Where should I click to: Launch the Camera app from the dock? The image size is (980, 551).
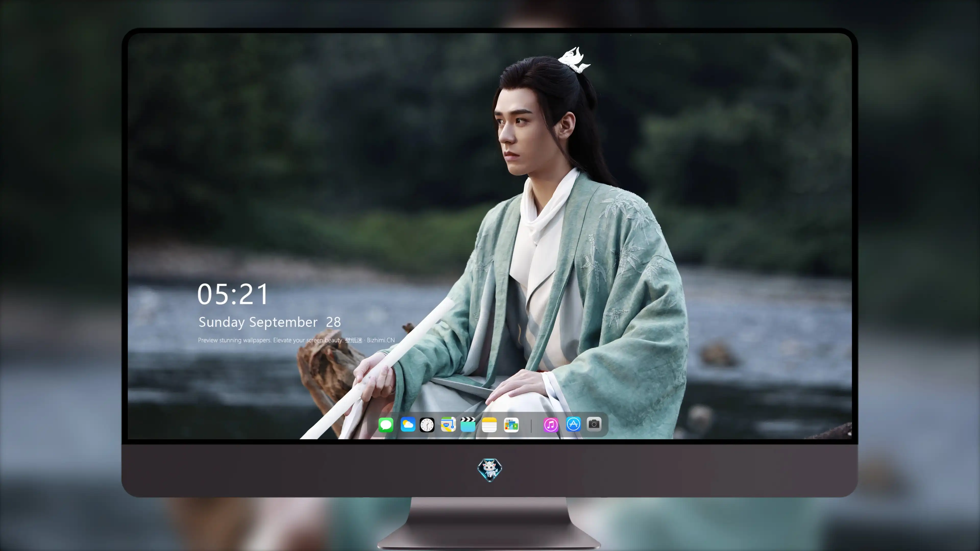[594, 424]
